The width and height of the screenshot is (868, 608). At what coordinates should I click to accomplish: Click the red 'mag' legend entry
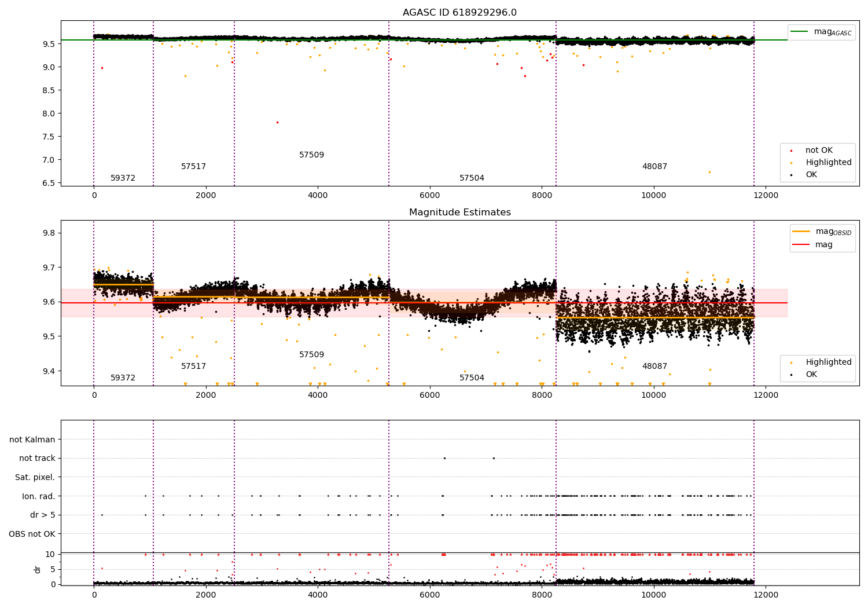click(814, 245)
